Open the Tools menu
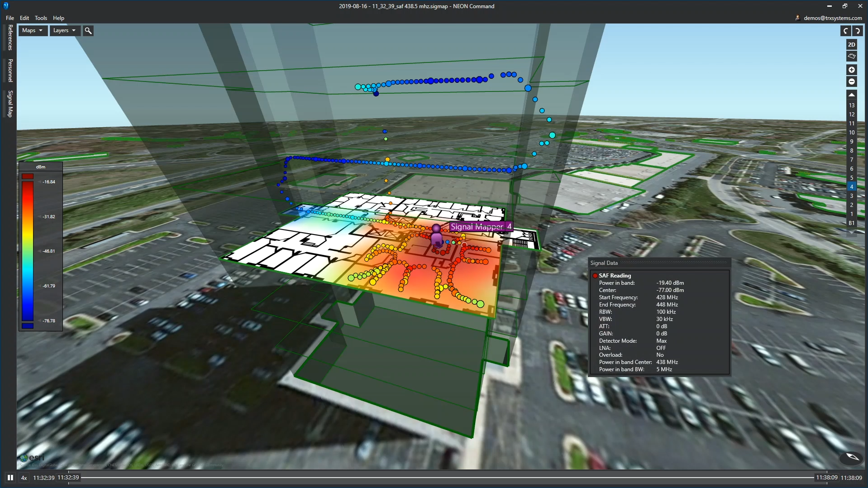 tap(41, 18)
